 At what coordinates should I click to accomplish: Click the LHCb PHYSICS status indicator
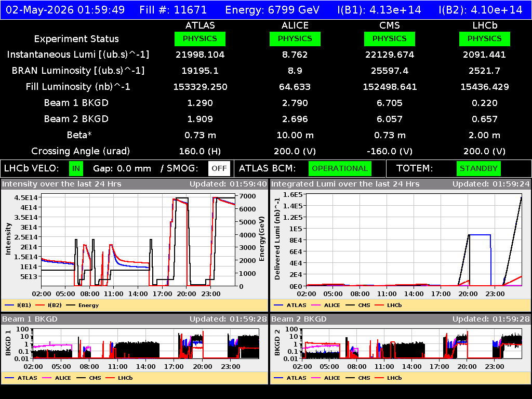pos(485,38)
